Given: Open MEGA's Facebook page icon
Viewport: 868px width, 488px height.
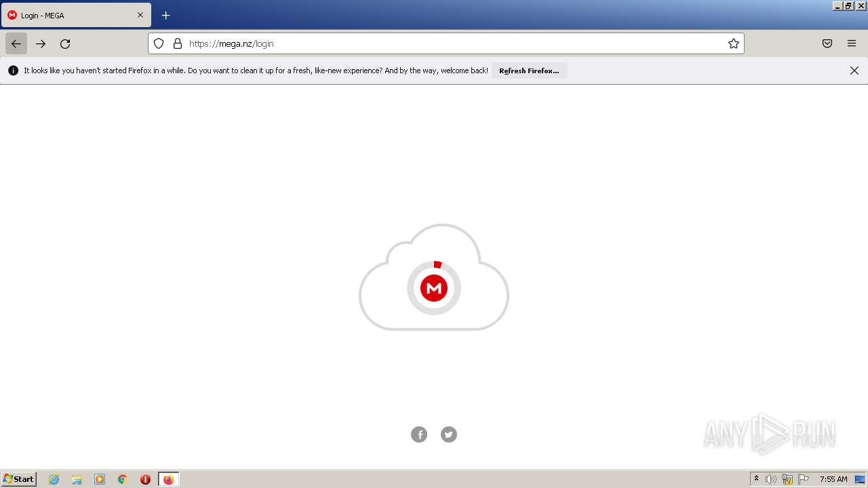Looking at the screenshot, I should tap(419, 434).
